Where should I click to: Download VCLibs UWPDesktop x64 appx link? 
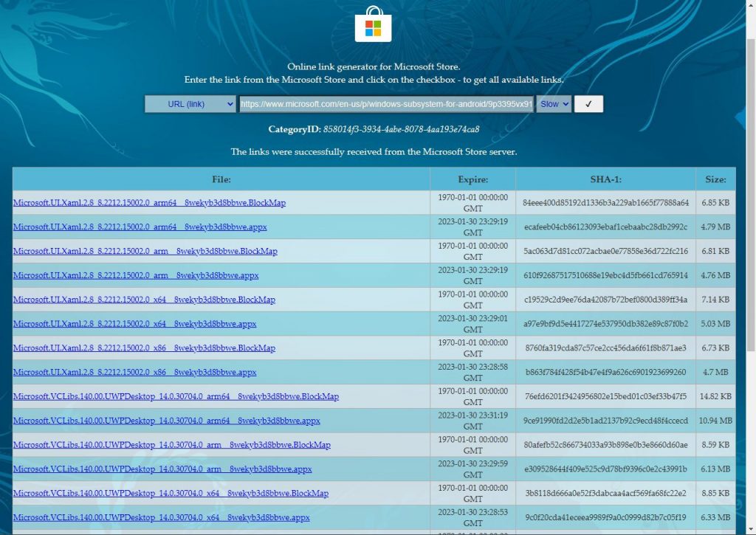161,517
